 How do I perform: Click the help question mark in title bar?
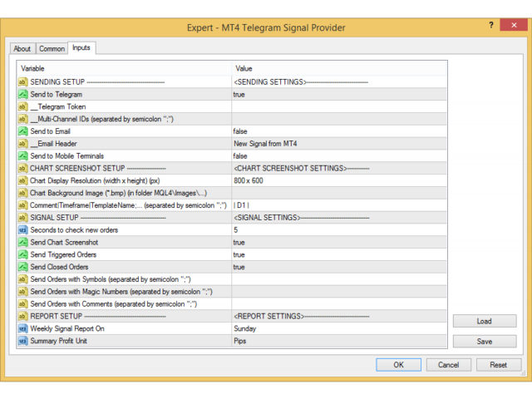click(x=491, y=25)
